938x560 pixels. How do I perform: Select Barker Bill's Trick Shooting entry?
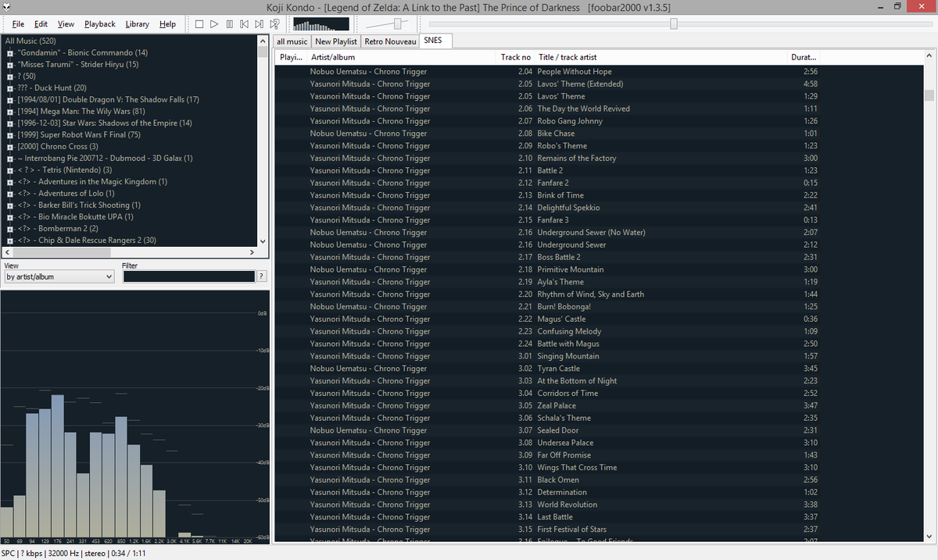tap(79, 205)
